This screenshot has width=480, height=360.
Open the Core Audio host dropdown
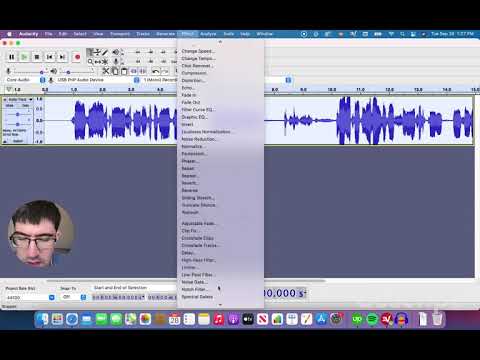(26, 80)
